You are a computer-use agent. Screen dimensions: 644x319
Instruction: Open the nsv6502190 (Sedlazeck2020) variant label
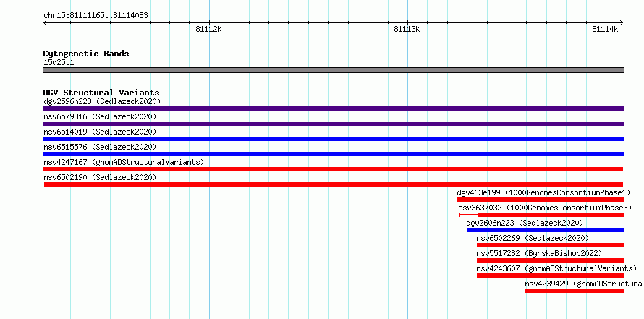(x=100, y=177)
